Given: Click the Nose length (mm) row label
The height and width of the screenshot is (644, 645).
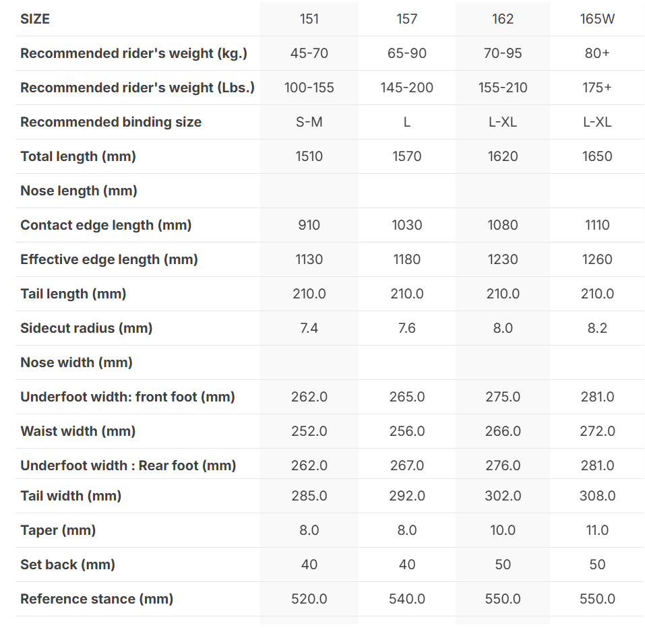Looking at the screenshot, I should pyautogui.click(x=79, y=191).
